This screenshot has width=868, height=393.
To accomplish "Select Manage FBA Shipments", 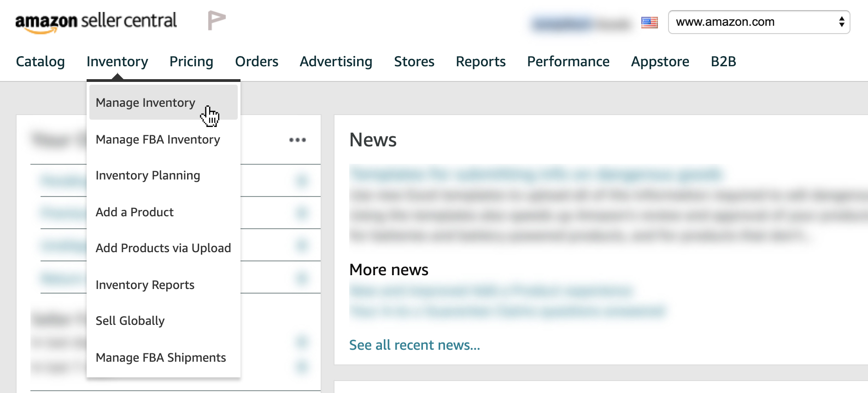I will 161,358.
